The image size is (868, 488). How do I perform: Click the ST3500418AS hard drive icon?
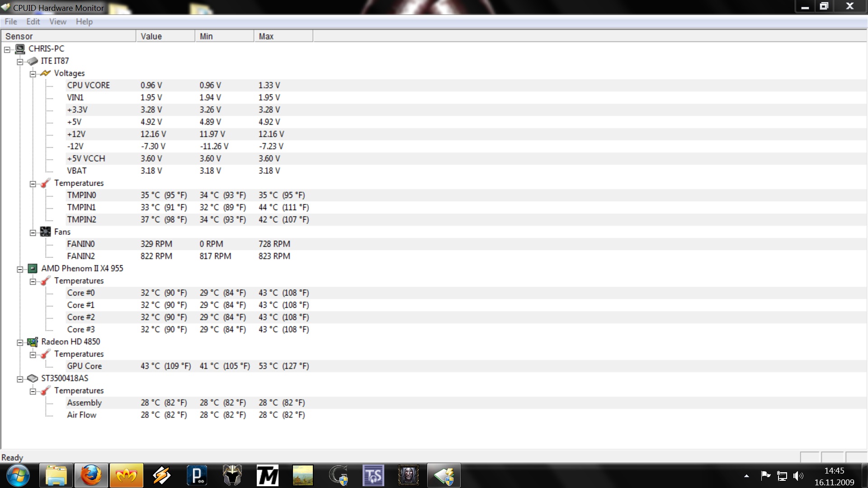pos(33,378)
